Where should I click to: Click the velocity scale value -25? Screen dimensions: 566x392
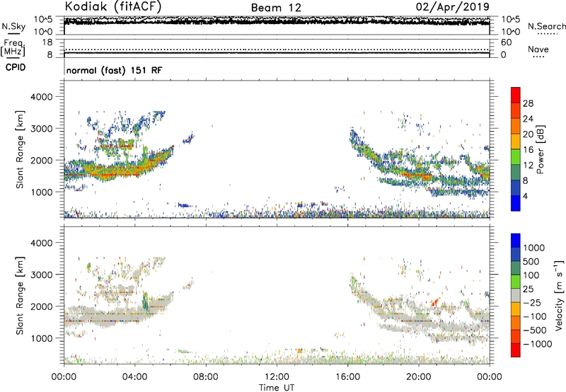click(533, 303)
